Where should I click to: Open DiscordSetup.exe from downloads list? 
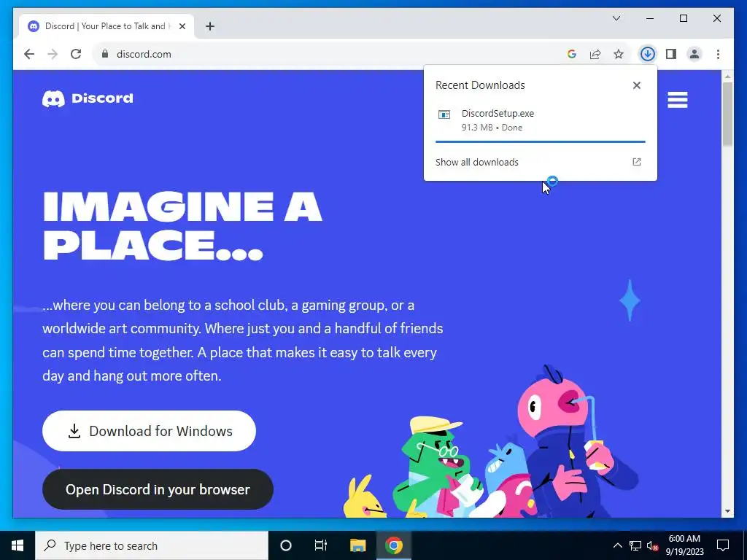coord(498,113)
